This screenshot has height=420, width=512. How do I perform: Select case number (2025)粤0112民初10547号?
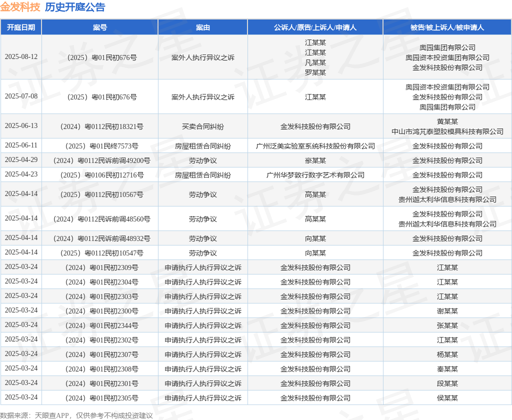tap(102, 253)
